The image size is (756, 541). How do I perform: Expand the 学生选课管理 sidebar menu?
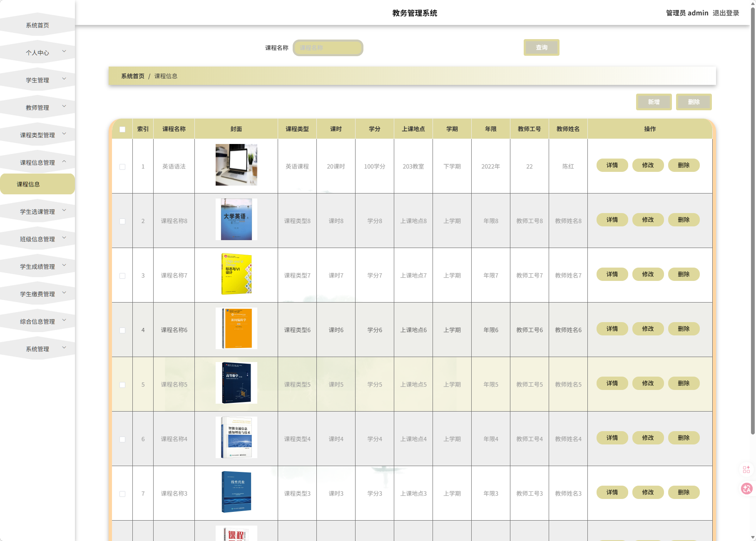point(37,211)
